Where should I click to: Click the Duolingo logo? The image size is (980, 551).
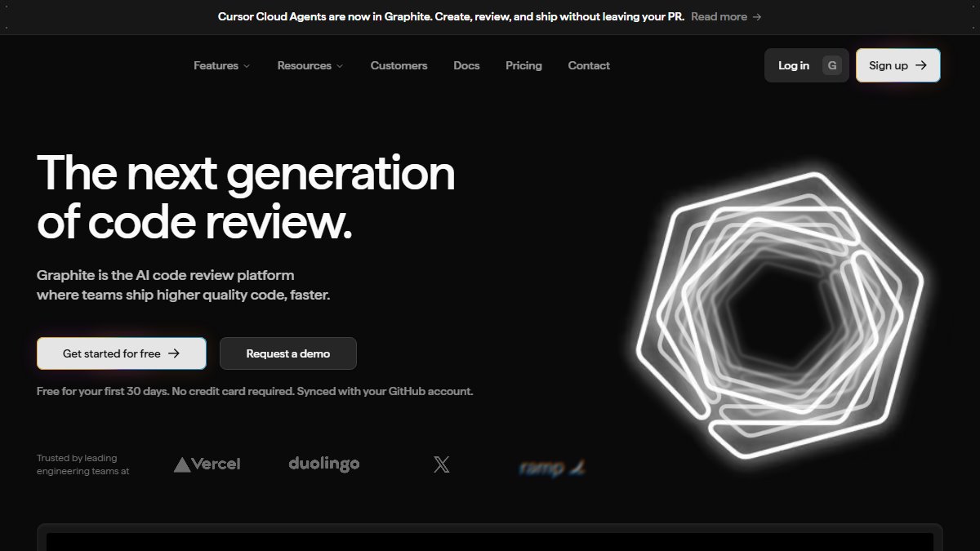pyautogui.click(x=324, y=464)
